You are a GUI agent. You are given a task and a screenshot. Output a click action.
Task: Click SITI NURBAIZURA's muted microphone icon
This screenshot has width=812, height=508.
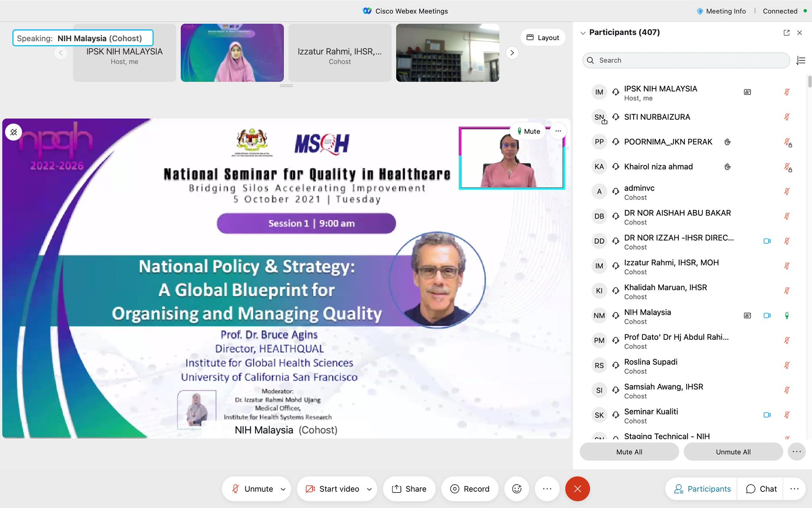tap(787, 117)
